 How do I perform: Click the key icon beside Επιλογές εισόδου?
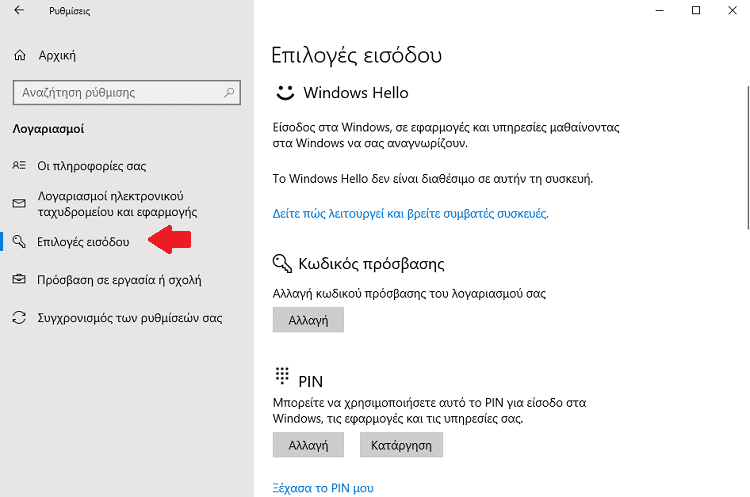click(19, 242)
